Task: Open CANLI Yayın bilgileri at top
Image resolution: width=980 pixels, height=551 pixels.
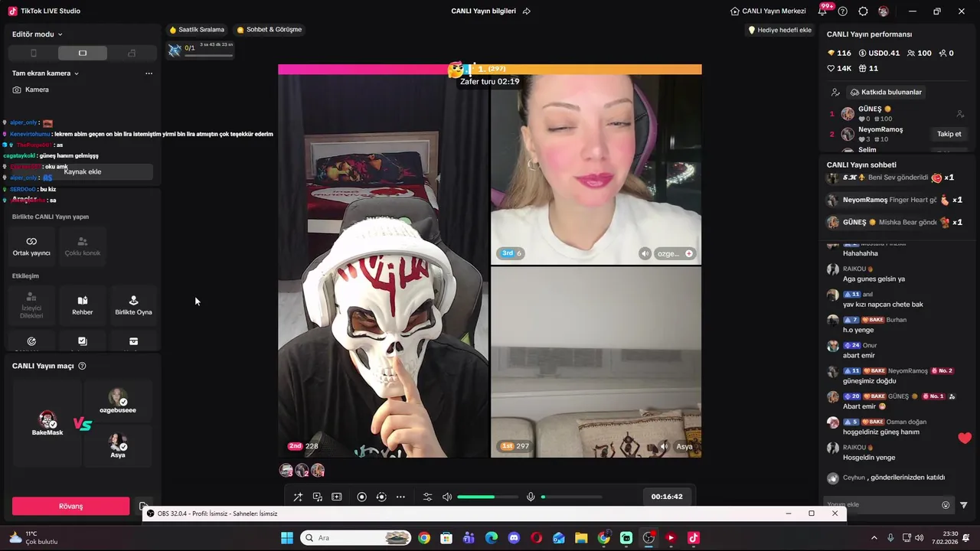Action: (x=484, y=11)
